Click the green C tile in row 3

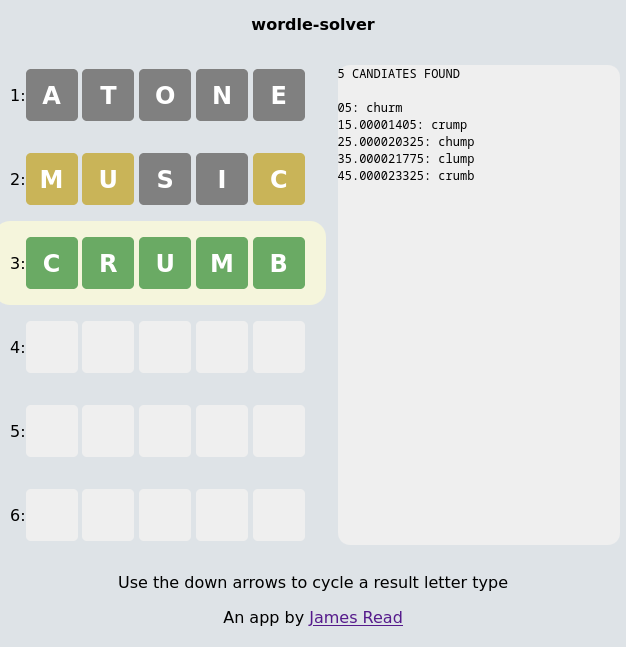point(52,263)
